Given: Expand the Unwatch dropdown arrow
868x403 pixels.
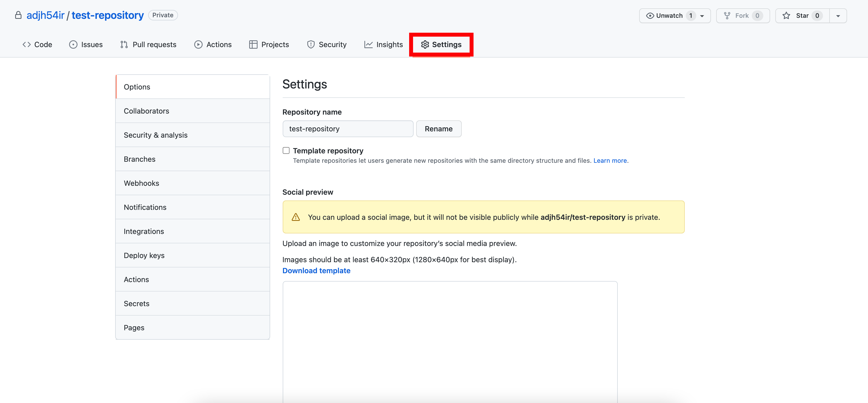Looking at the screenshot, I should (x=702, y=16).
